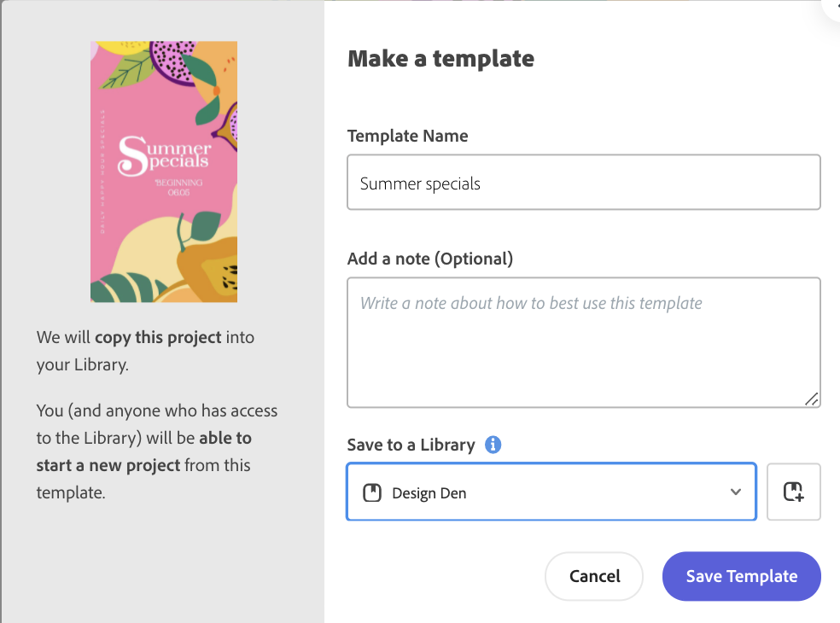Select the Summer Specials template preview thumbnail
The image size is (840, 623).
click(164, 172)
